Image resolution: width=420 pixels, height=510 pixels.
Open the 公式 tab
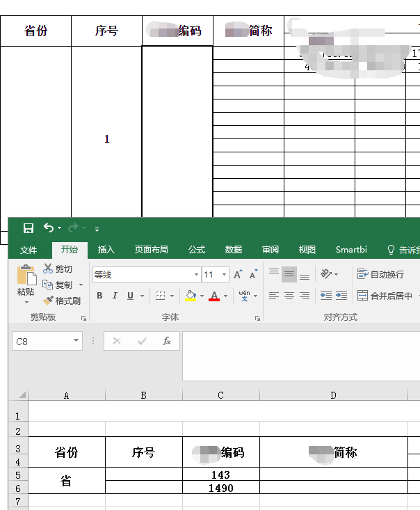click(197, 250)
